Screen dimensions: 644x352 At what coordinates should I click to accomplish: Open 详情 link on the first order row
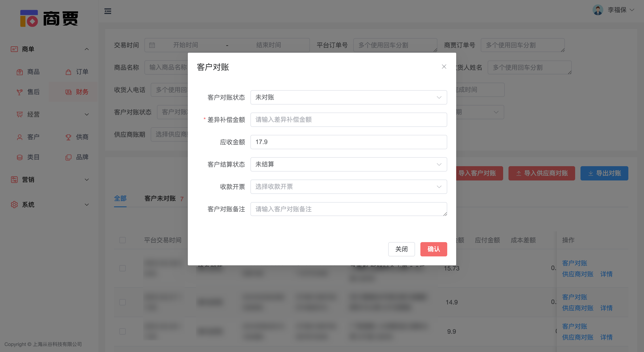point(607,274)
